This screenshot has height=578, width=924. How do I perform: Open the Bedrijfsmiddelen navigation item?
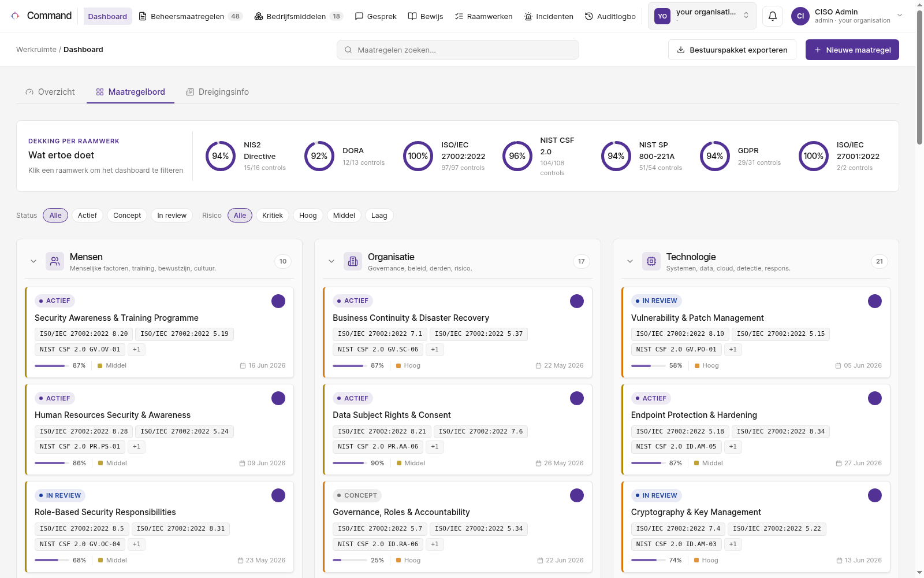pyautogui.click(x=299, y=16)
